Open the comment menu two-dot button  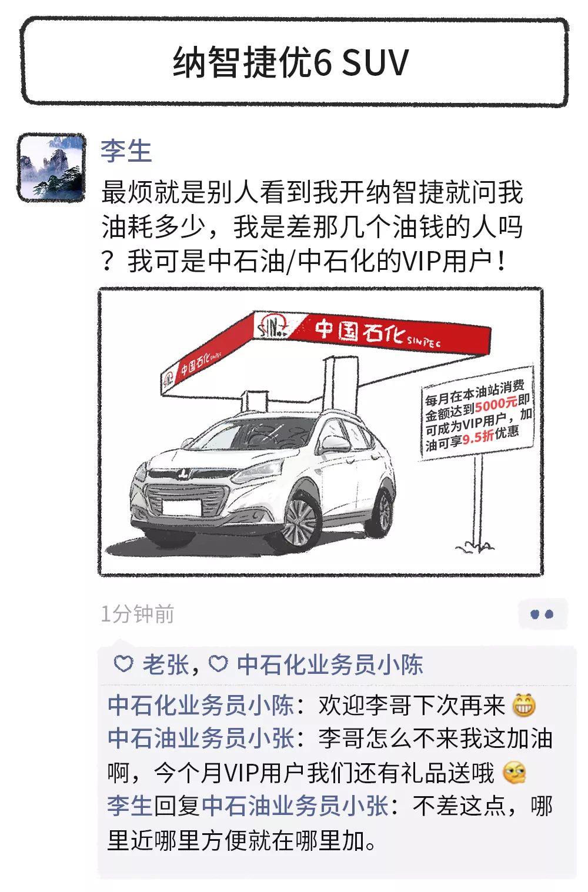pos(542,614)
